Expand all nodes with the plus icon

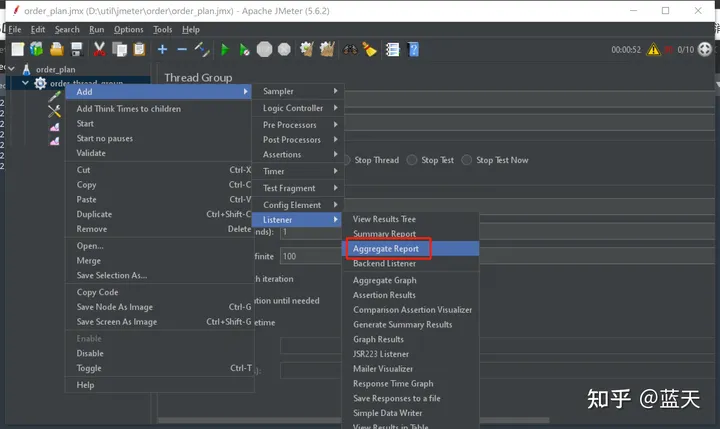click(x=162, y=49)
